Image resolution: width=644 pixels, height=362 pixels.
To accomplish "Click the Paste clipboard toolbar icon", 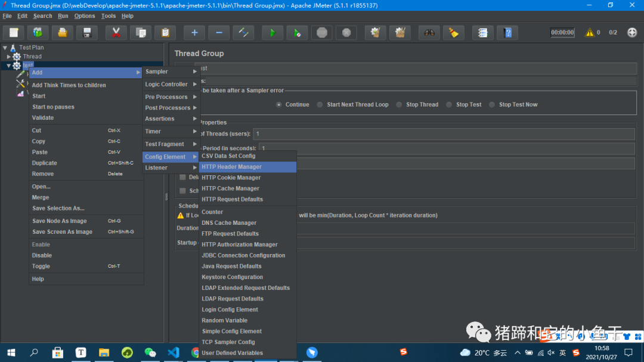I will click(x=166, y=32).
